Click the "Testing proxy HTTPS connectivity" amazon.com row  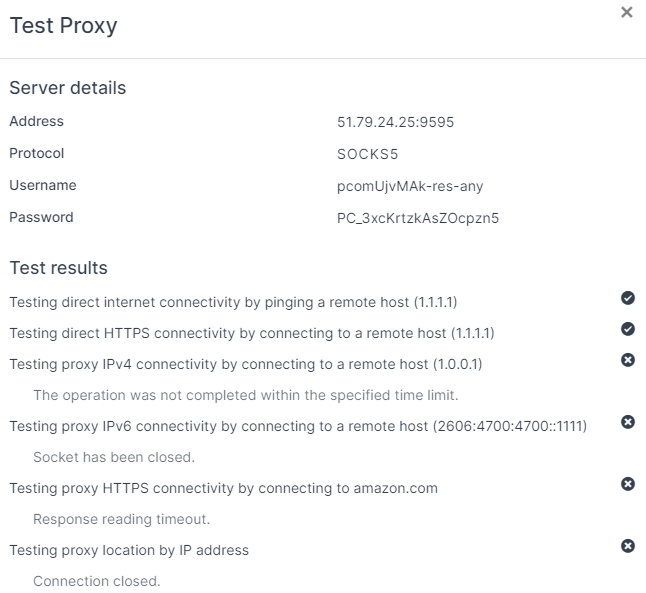point(223,488)
